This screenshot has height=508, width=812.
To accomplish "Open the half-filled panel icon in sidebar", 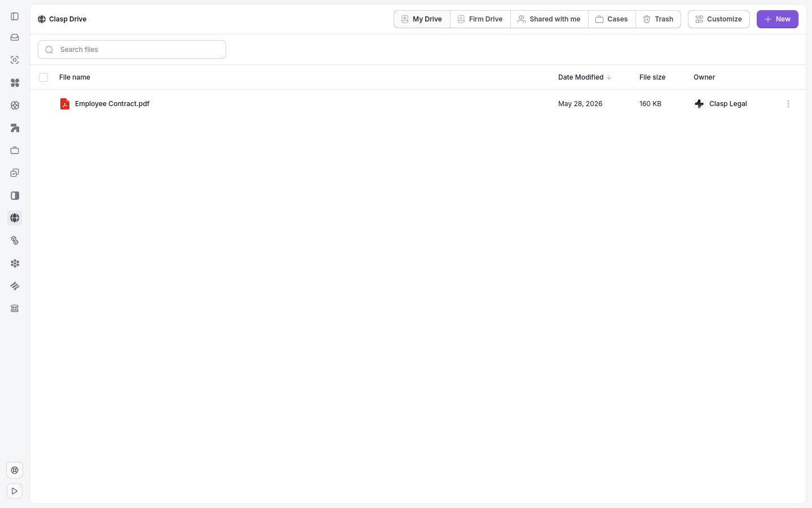I will [x=15, y=195].
